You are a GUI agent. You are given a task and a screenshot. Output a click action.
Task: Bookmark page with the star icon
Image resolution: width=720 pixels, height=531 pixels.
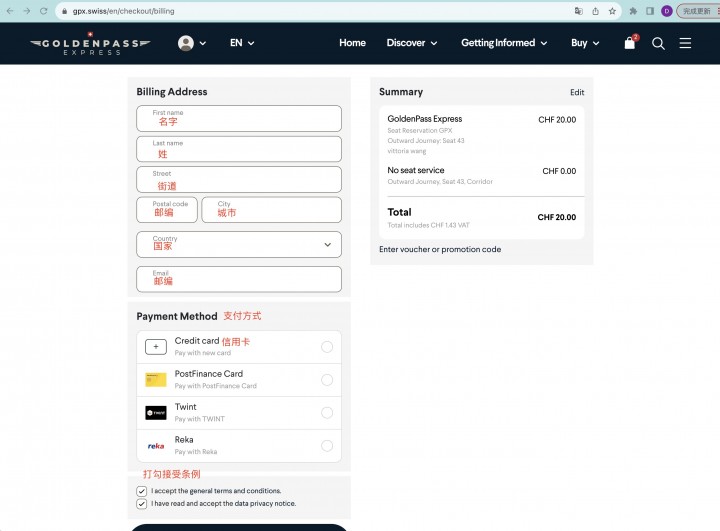(x=612, y=11)
